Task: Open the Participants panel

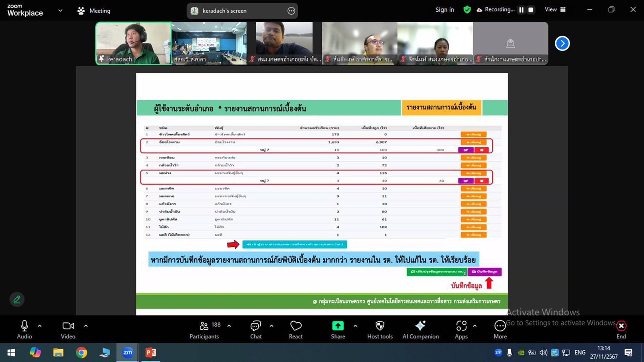Action: (x=204, y=329)
